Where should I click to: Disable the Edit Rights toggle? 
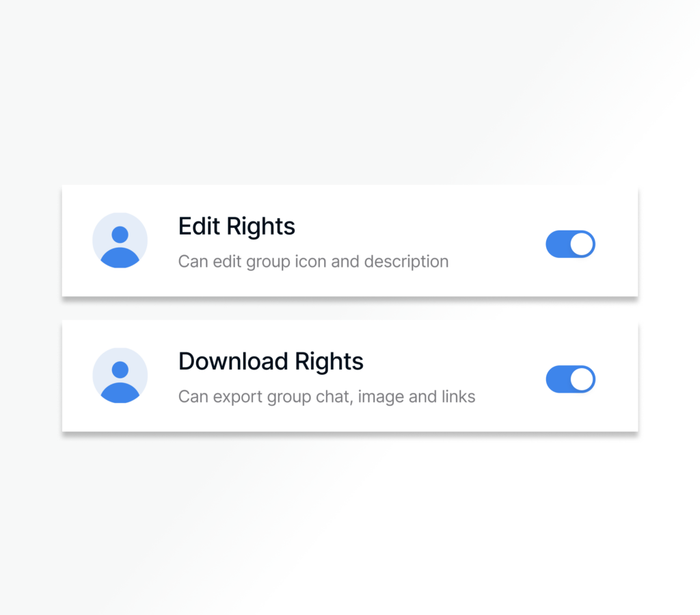(570, 244)
